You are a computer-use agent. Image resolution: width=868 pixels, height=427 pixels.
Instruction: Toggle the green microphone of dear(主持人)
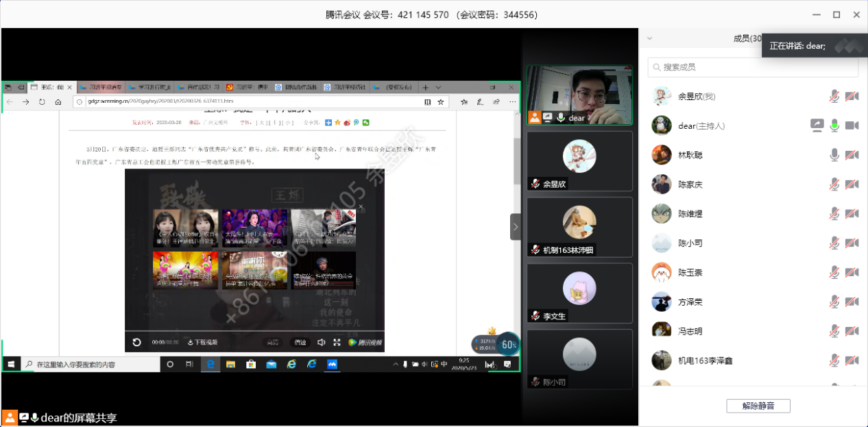pyautogui.click(x=834, y=125)
